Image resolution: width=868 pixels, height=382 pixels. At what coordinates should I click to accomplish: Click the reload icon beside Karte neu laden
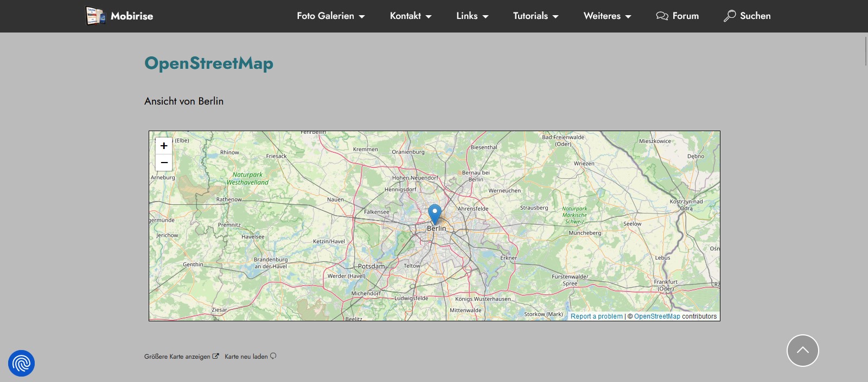[273, 356]
